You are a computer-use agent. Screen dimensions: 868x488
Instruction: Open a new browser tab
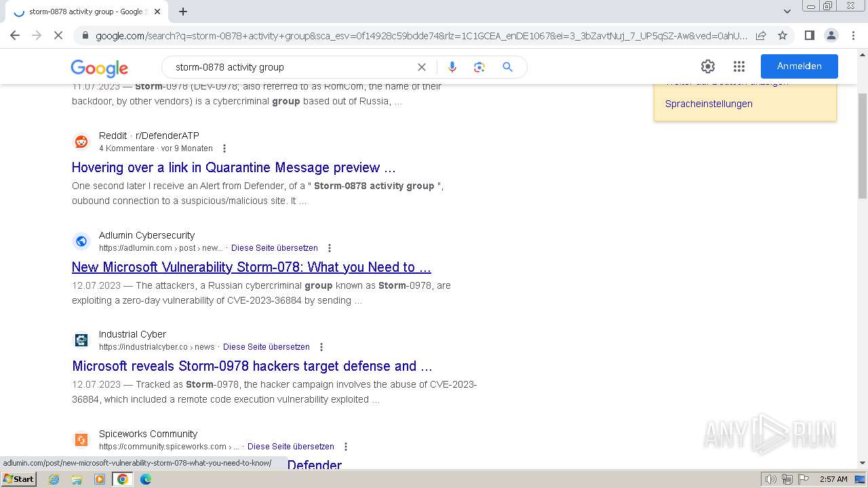point(183,12)
